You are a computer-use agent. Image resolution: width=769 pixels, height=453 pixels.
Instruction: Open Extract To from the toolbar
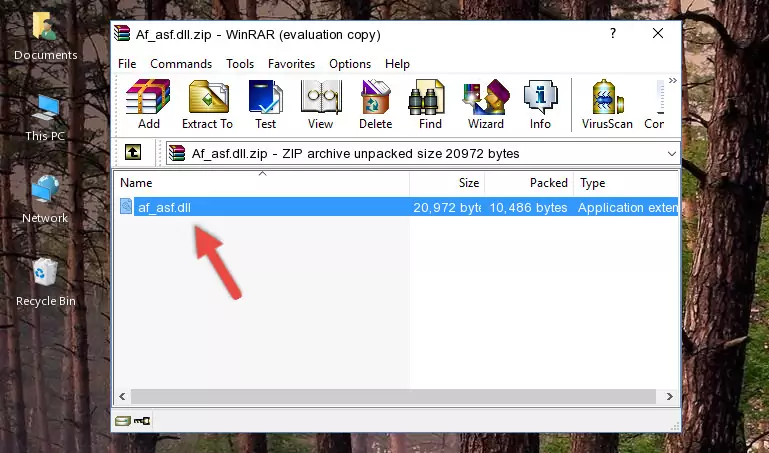coord(207,104)
